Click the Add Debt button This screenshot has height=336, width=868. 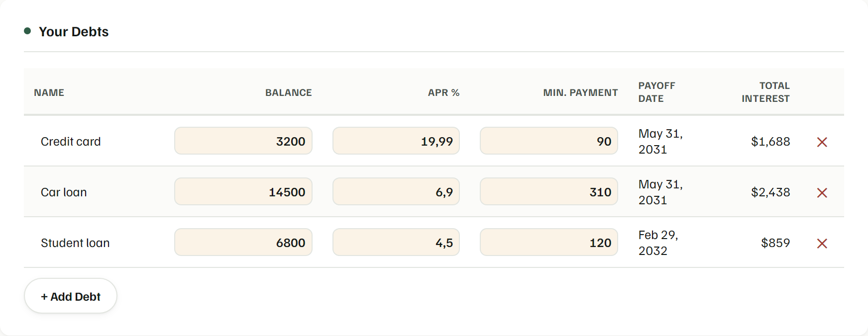coord(71,296)
